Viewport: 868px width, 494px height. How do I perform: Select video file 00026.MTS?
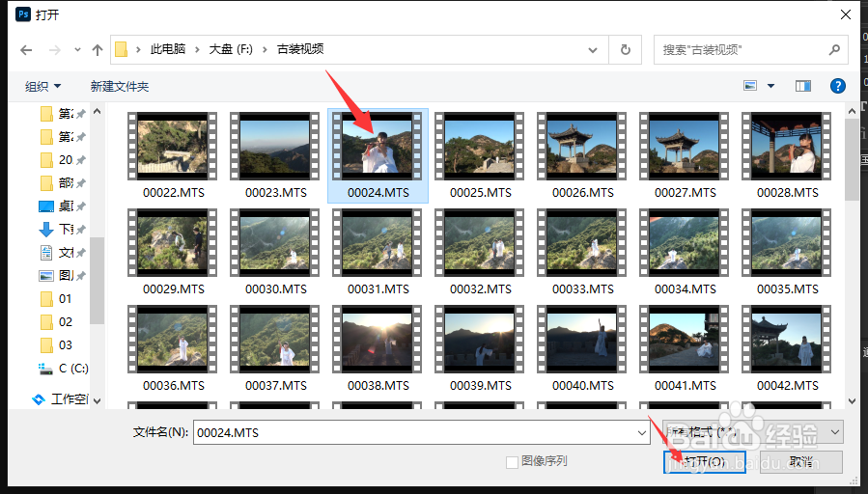point(583,156)
